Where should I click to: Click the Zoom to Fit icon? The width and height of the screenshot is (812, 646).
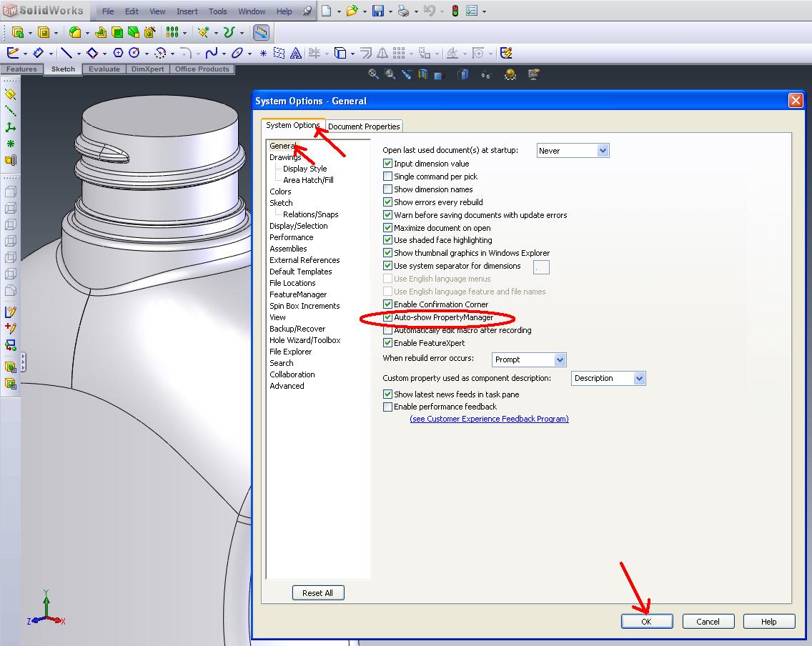tap(372, 74)
